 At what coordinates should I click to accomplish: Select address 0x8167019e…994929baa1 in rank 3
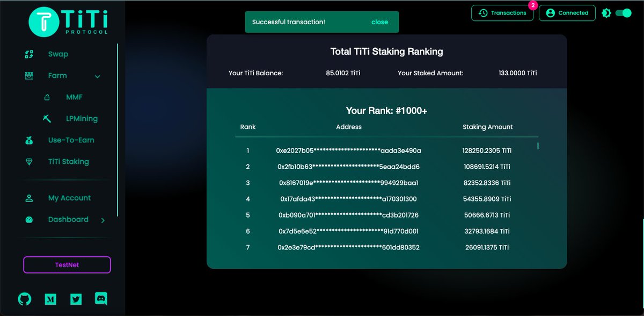pyautogui.click(x=349, y=183)
